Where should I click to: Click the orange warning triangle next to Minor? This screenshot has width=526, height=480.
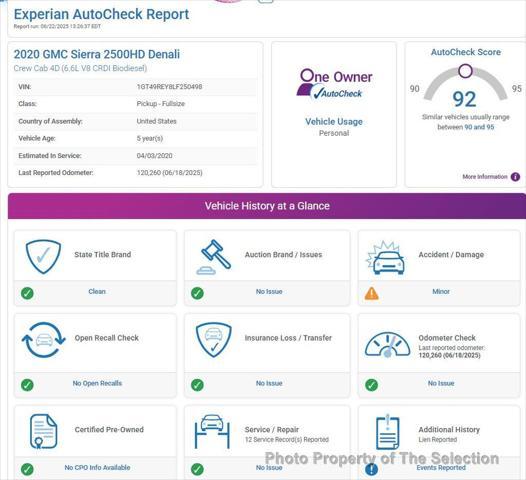tap(371, 293)
